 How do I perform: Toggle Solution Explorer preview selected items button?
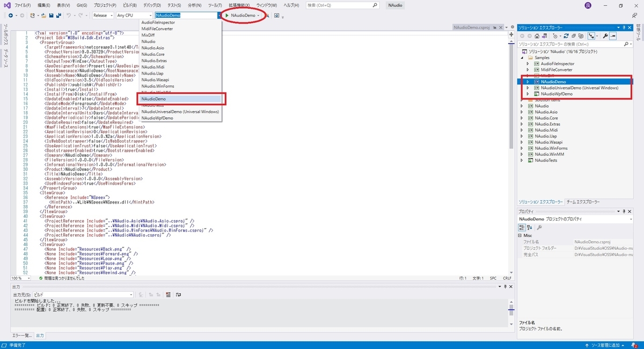click(613, 36)
